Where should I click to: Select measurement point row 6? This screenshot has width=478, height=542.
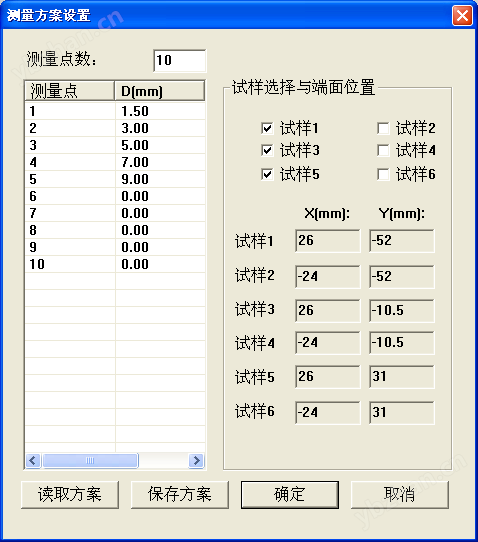[x=115, y=196]
